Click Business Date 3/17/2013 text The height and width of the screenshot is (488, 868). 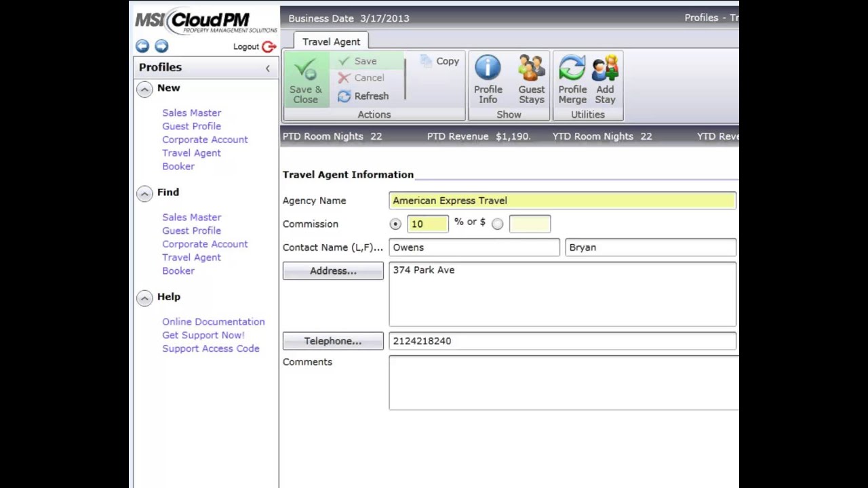349,18
